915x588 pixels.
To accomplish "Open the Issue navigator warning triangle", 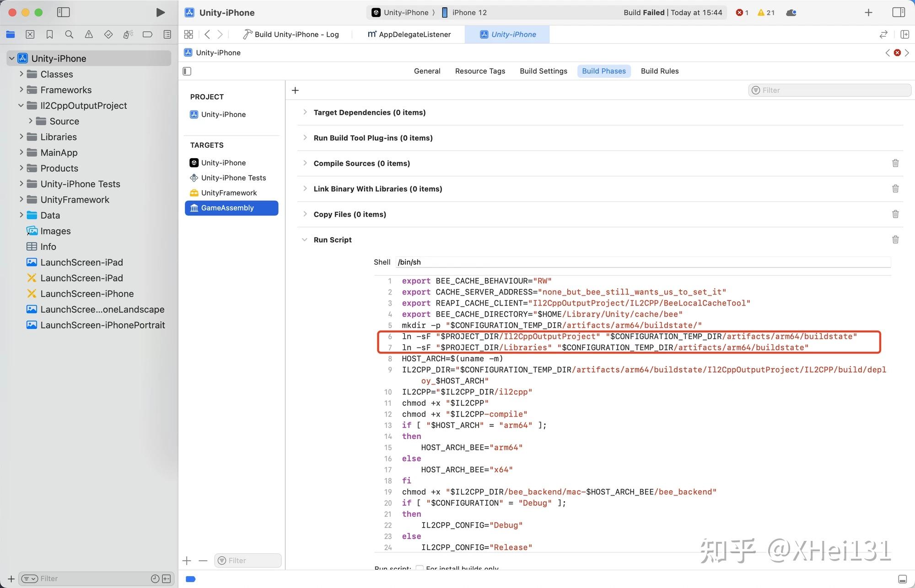I will [x=88, y=34].
